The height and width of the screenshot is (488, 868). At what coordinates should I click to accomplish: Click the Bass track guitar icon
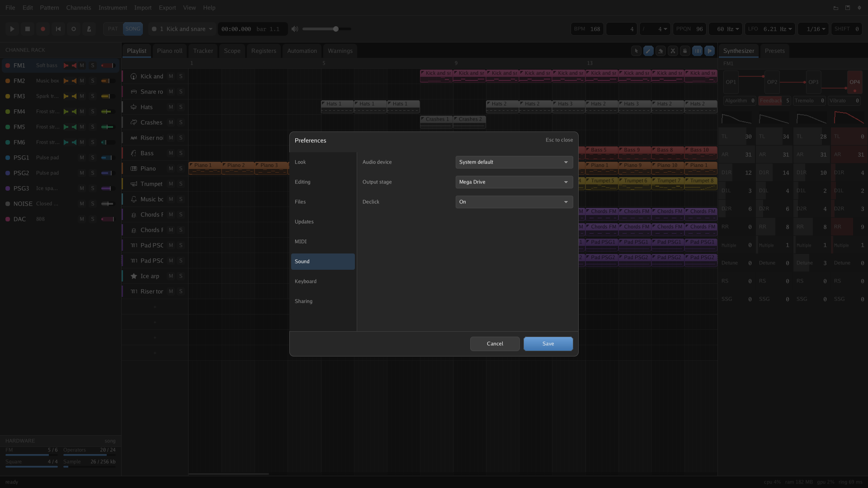pos(134,153)
